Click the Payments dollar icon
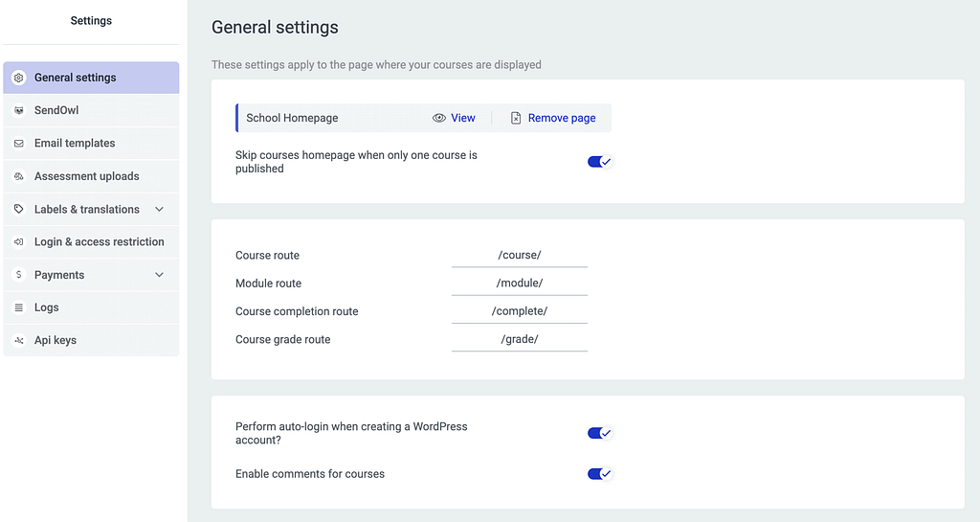 19,275
